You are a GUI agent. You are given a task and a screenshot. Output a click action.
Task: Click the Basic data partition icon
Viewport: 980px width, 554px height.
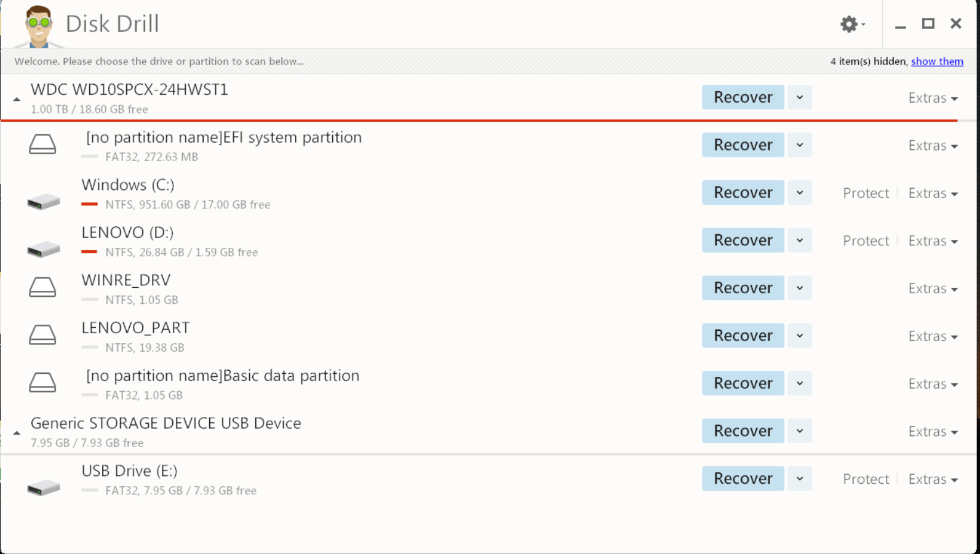(42, 382)
